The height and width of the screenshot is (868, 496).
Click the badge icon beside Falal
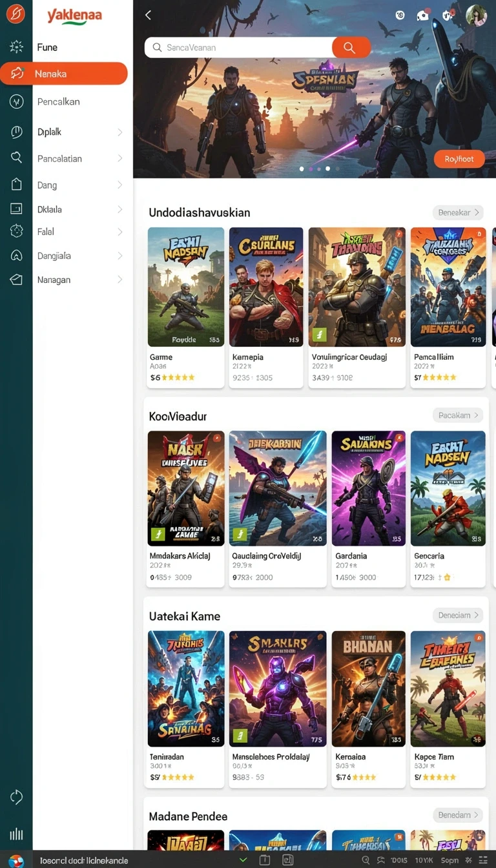point(16,231)
